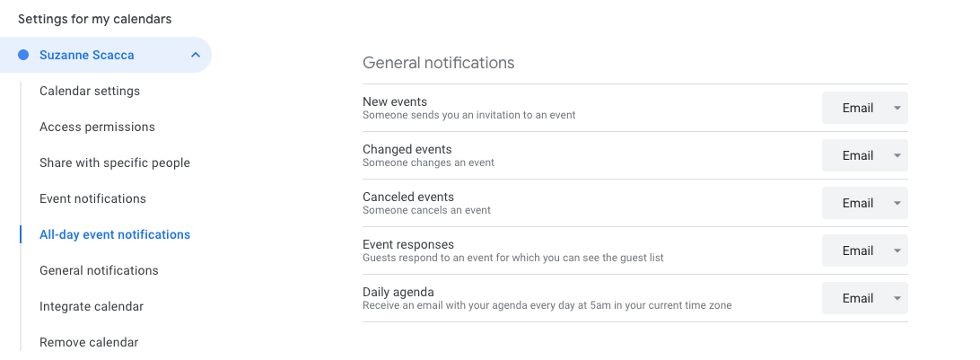980x360 pixels.
Task: Click Remove calendar in sidebar
Action: click(x=89, y=342)
